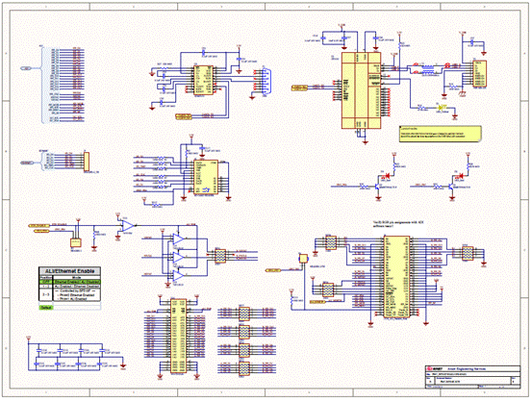
Task: Click the green highlighted OFF row in table
Action: point(70,282)
